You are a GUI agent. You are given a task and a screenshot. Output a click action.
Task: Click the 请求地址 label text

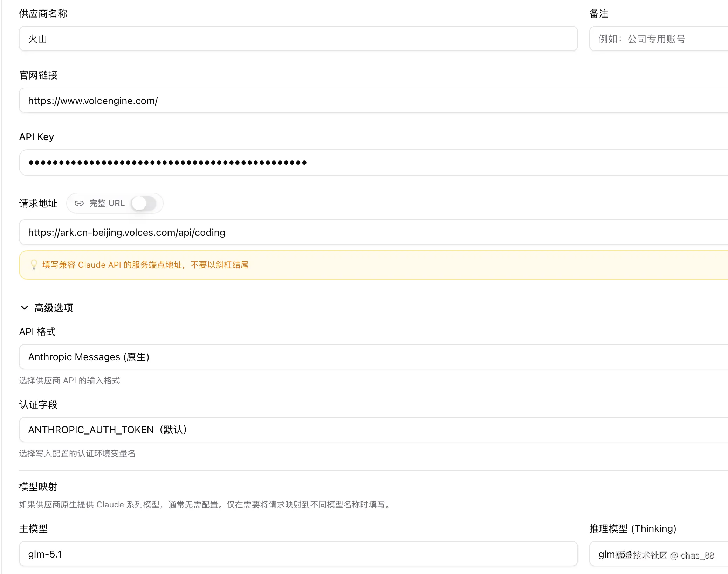[38, 203]
